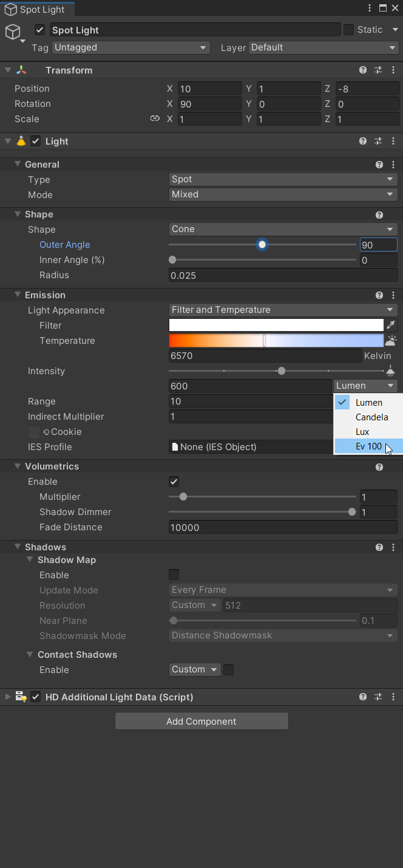Enable Contact Shadows checkbox
The height and width of the screenshot is (868, 403).
point(229,669)
